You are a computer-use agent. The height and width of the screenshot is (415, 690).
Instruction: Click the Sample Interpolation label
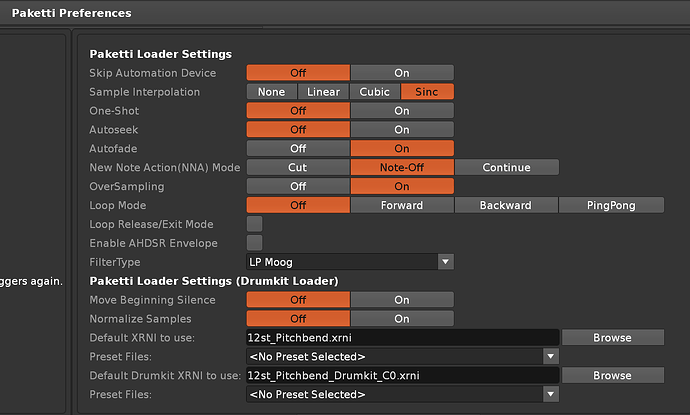[x=144, y=92]
